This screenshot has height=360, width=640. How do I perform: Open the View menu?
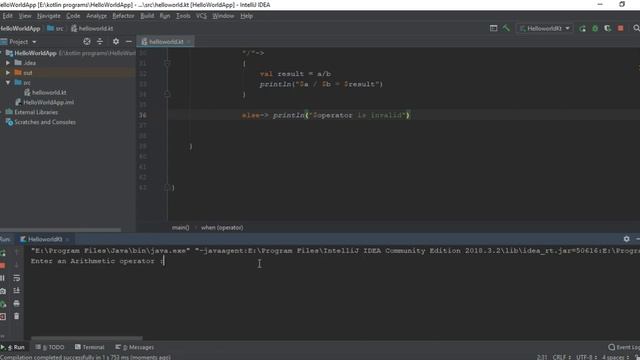coord(25,16)
